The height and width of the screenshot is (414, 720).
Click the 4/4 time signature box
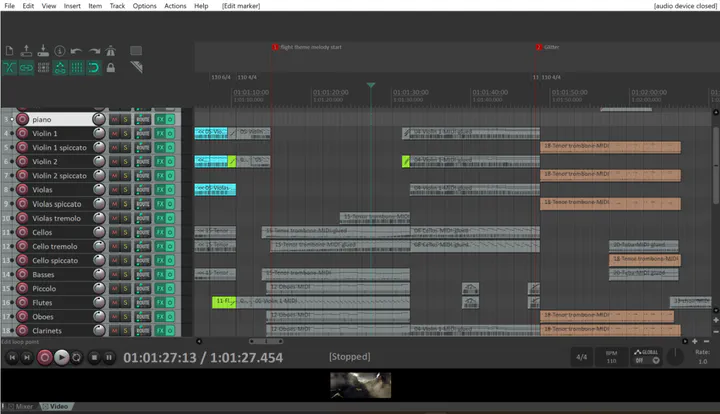(581, 357)
